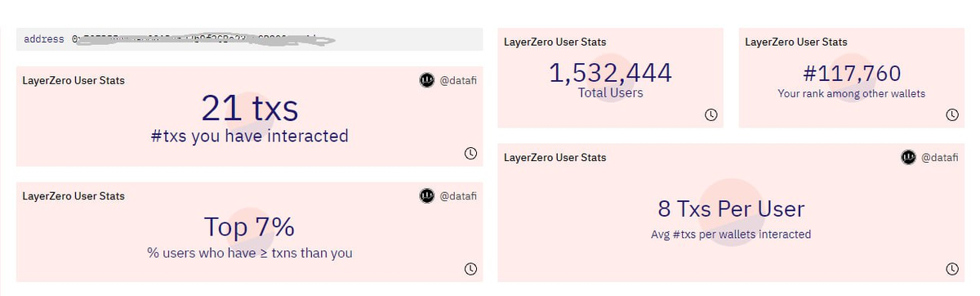Check refresh clock on Total Users card
This screenshot has width=980, height=296.
[x=710, y=114]
